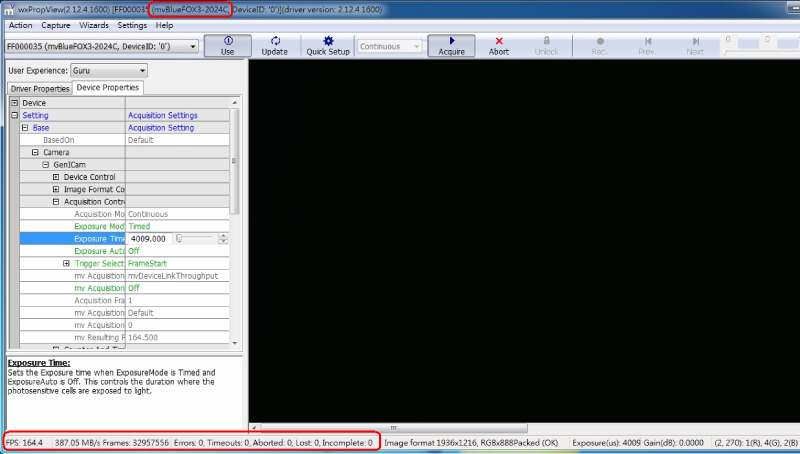Click the Exposure Time value field
The width and height of the screenshot is (800, 454).
[150, 239]
